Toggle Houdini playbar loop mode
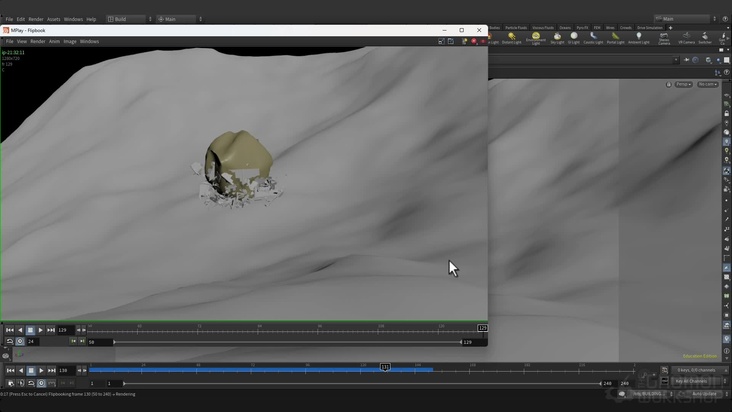Screen dimensions: 732x412 (31, 383)
